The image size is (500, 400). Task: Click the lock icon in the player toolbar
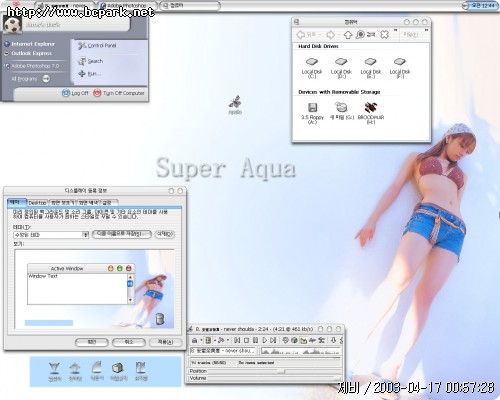click(195, 340)
